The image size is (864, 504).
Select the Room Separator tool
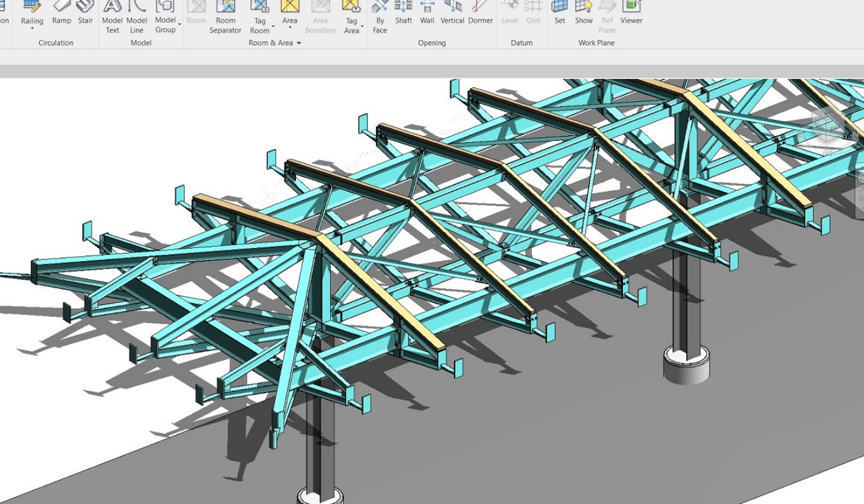click(225, 17)
